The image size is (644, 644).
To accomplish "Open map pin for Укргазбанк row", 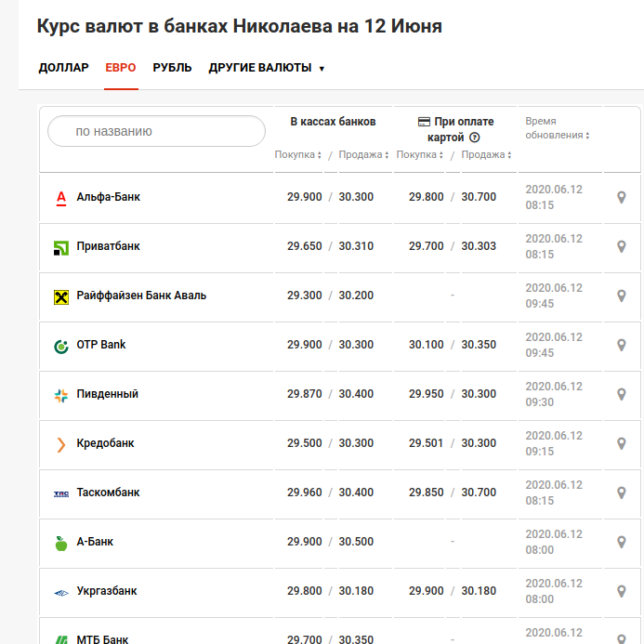I will click(622, 591).
